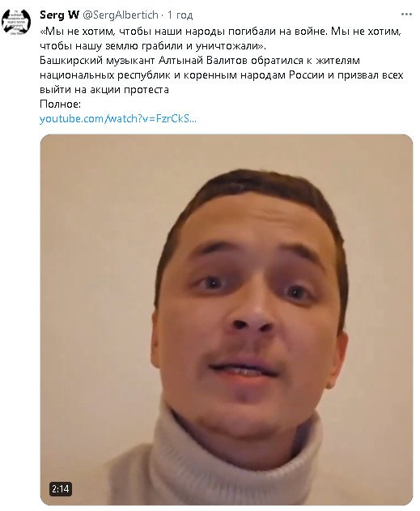Image resolution: width=420 pixels, height=511 pixels.
Task: Click the display name Serg W
Action: (x=59, y=15)
